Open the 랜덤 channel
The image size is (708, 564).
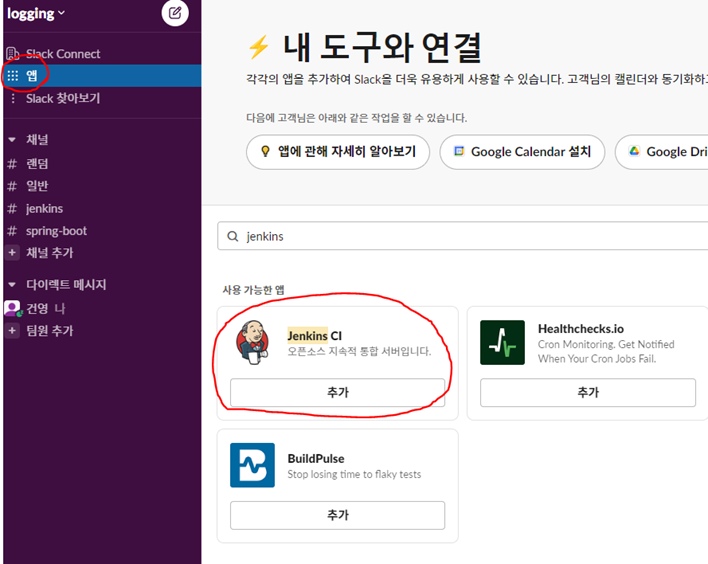(x=102, y=163)
